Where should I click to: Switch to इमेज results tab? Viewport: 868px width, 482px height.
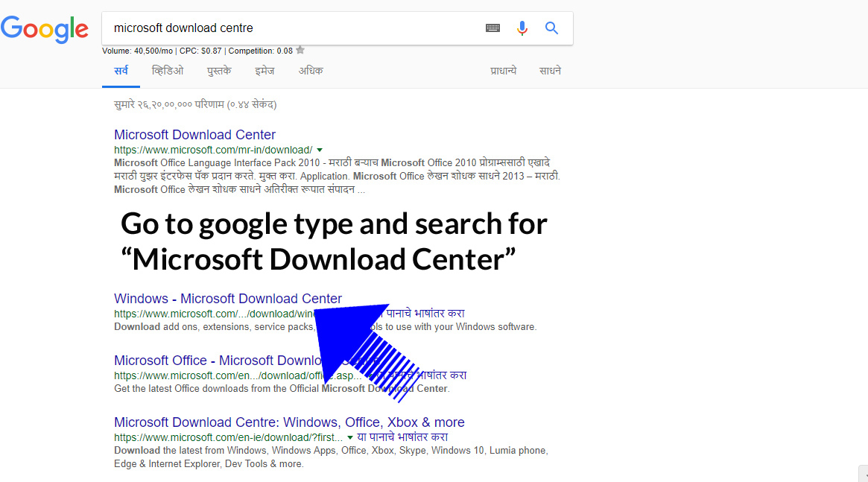coord(264,71)
